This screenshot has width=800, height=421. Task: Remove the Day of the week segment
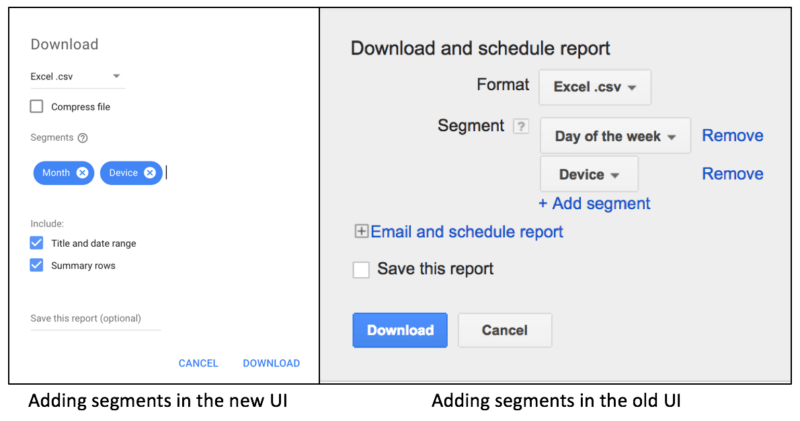(x=733, y=136)
